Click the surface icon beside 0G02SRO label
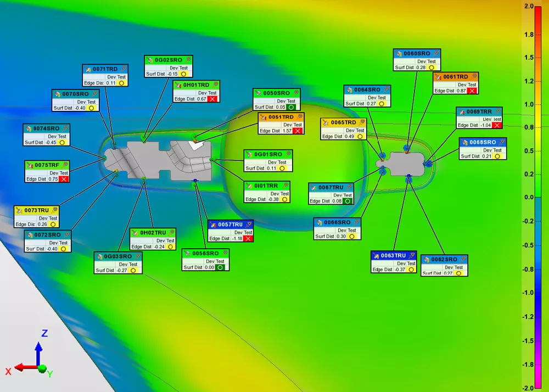 150,60
